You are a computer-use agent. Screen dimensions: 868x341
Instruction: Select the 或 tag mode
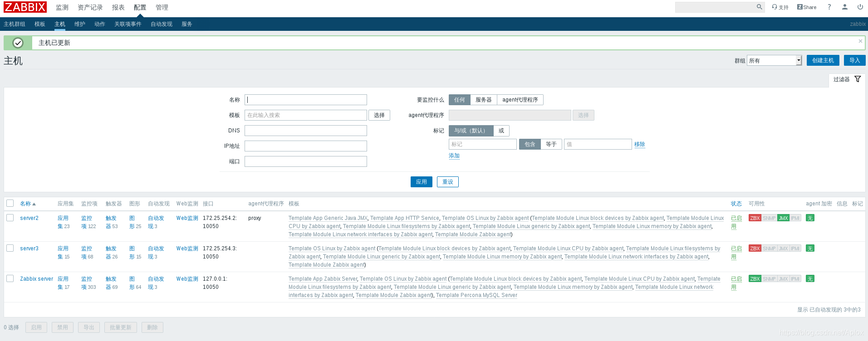point(501,131)
